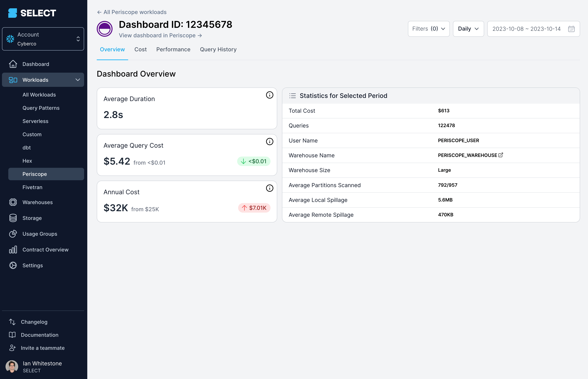Open PERISCOPE_WAREHOUSE external link icon

(x=501, y=155)
